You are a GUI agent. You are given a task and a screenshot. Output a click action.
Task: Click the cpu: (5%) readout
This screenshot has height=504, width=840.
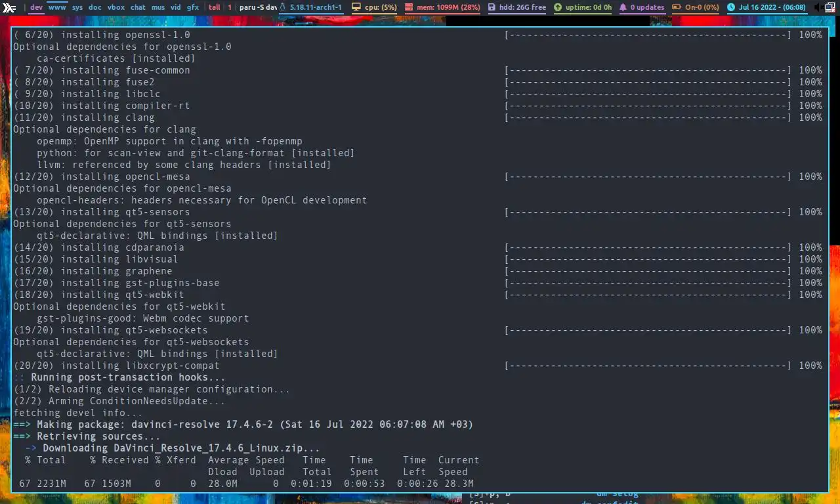click(381, 8)
